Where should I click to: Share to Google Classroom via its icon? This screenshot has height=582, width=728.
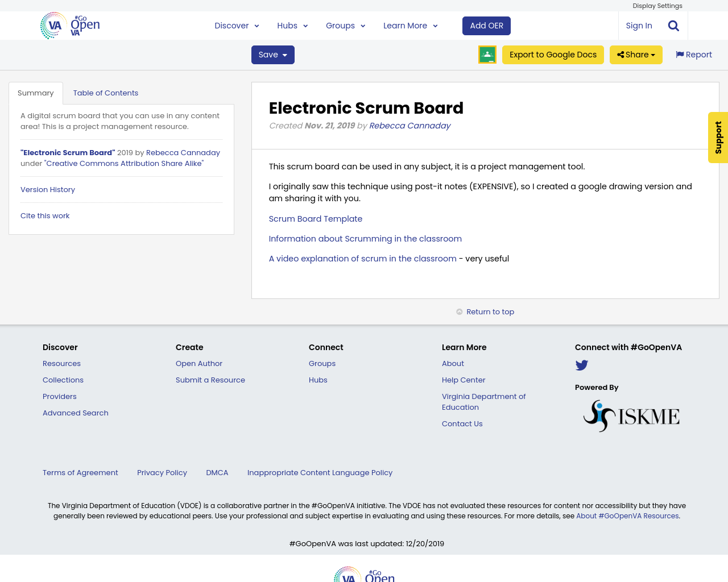pyautogui.click(x=487, y=55)
